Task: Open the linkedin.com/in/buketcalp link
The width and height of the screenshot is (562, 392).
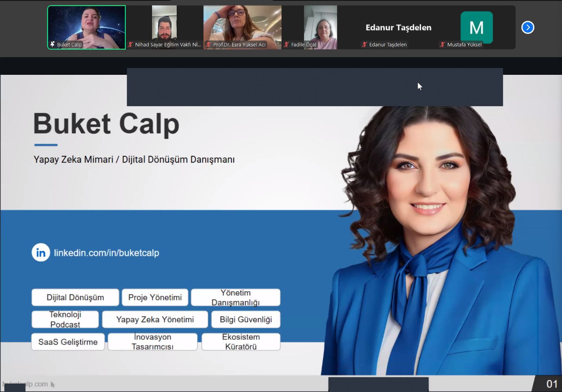Action: (x=106, y=253)
